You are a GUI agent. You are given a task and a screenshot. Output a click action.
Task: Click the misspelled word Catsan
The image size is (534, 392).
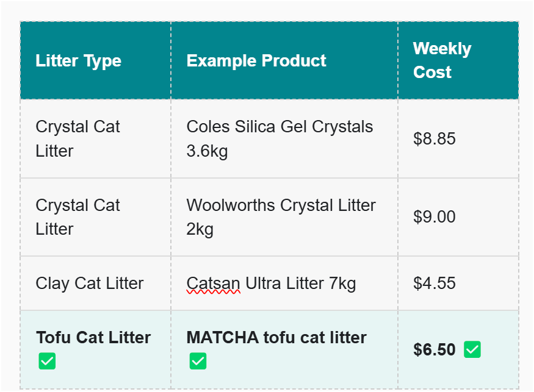(213, 283)
